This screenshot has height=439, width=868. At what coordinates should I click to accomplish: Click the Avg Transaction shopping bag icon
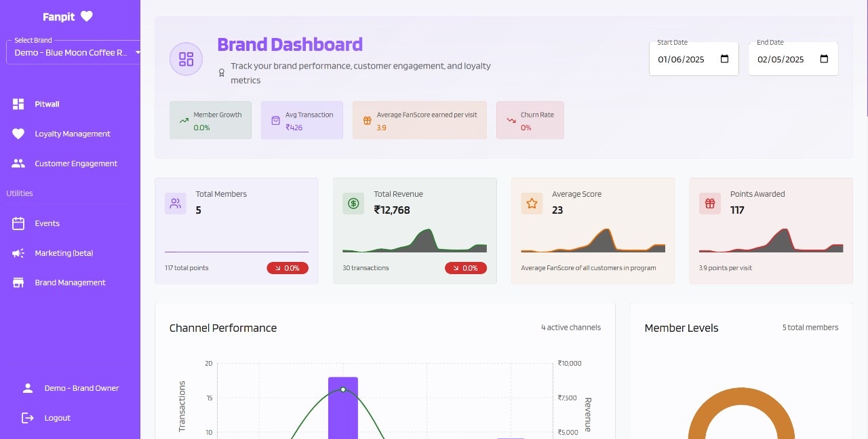point(275,121)
